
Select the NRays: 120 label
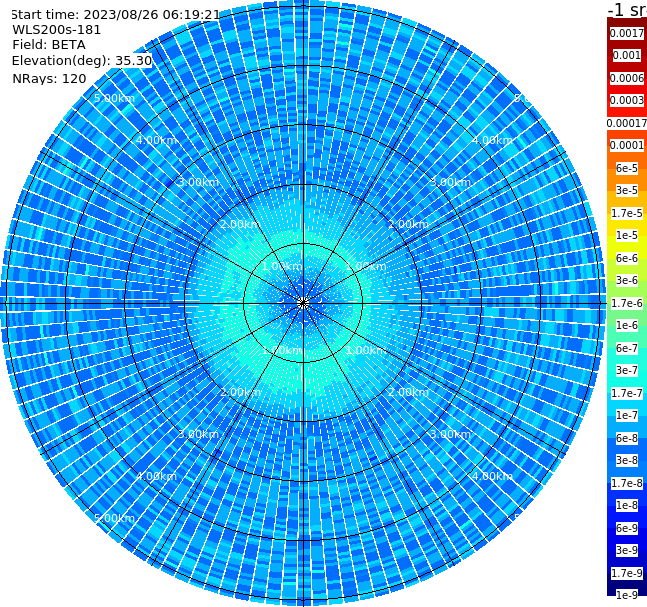(x=49, y=78)
